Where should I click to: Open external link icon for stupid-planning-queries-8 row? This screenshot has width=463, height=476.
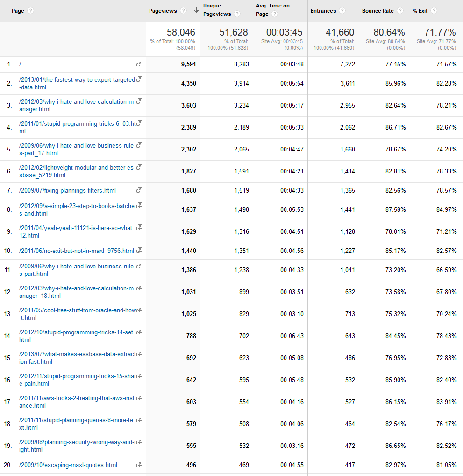(139, 419)
